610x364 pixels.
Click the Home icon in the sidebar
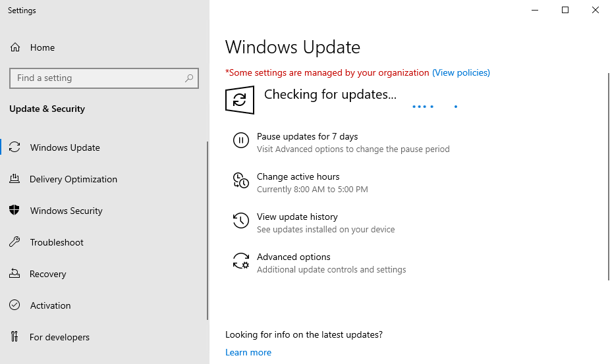pos(15,47)
